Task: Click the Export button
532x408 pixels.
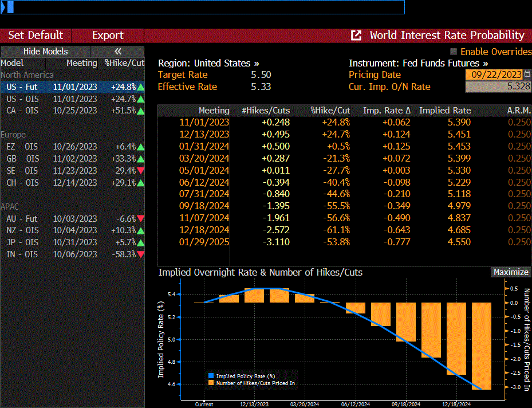Action: (x=108, y=36)
